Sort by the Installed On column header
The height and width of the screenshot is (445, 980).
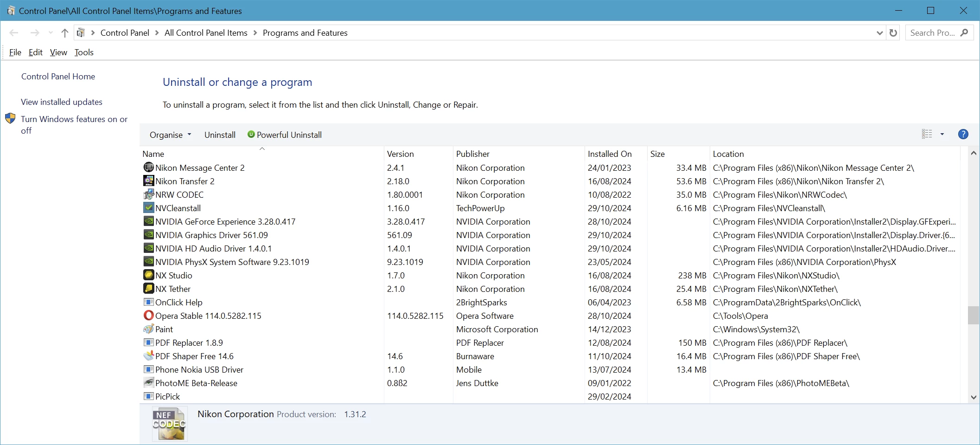616,154
